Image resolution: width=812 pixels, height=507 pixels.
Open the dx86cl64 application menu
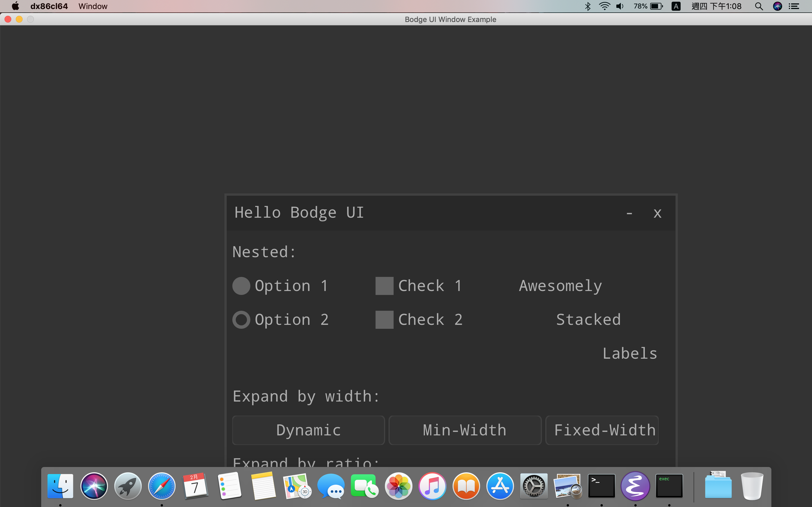coord(49,6)
